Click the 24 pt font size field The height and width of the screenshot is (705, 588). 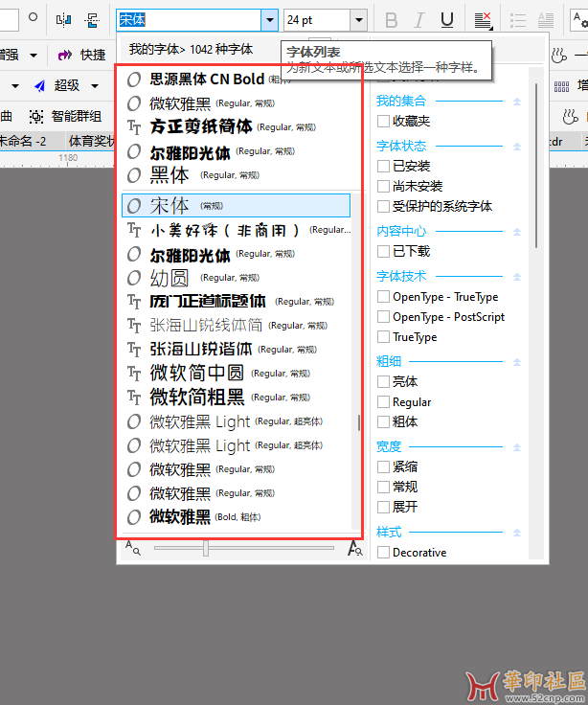pos(317,20)
